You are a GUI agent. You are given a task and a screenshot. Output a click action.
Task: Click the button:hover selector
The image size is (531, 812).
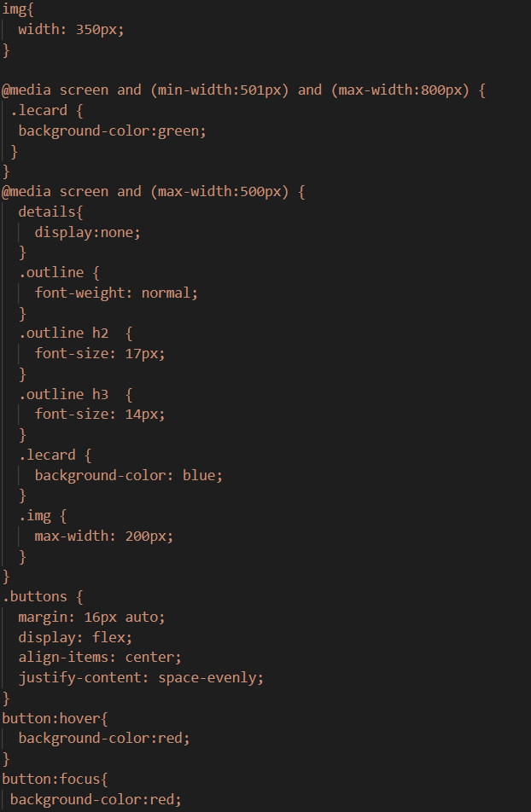(x=55, y=718)
